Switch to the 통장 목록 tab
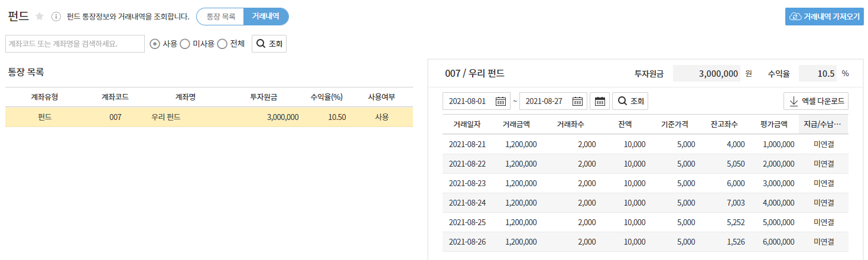The height and width of the screenshot is (260, 868). point(220,17)
